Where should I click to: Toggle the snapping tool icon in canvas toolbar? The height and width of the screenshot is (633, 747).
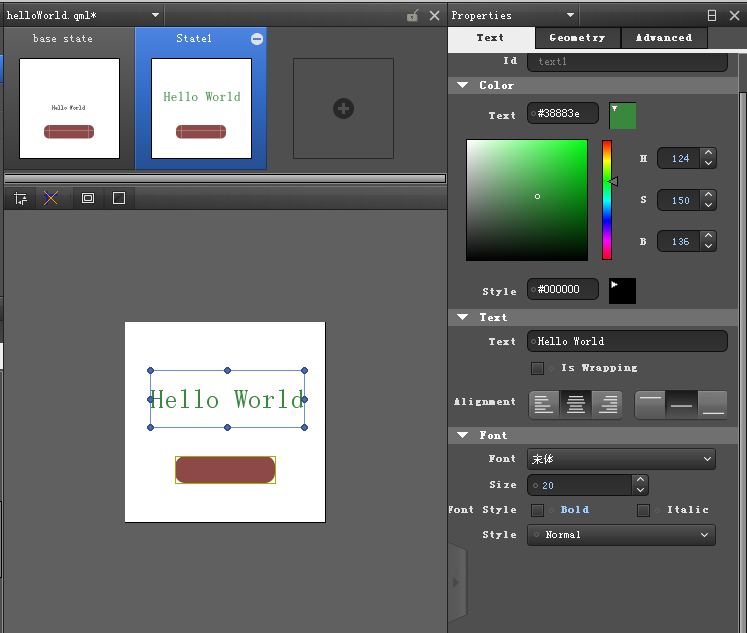[20, 198]
